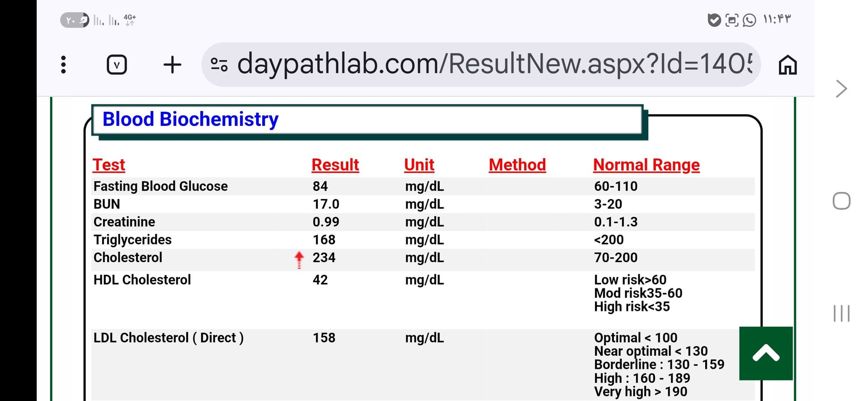Tap the normal range 60-110
Viewport: 868px width, 401px height.
tap(616, 186)
